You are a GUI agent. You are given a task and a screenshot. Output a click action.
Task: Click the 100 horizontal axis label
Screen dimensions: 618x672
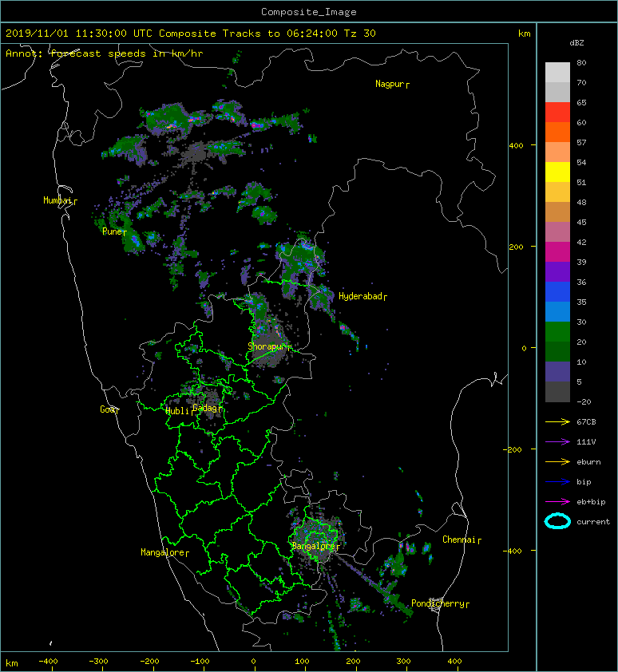pos(303,662)
